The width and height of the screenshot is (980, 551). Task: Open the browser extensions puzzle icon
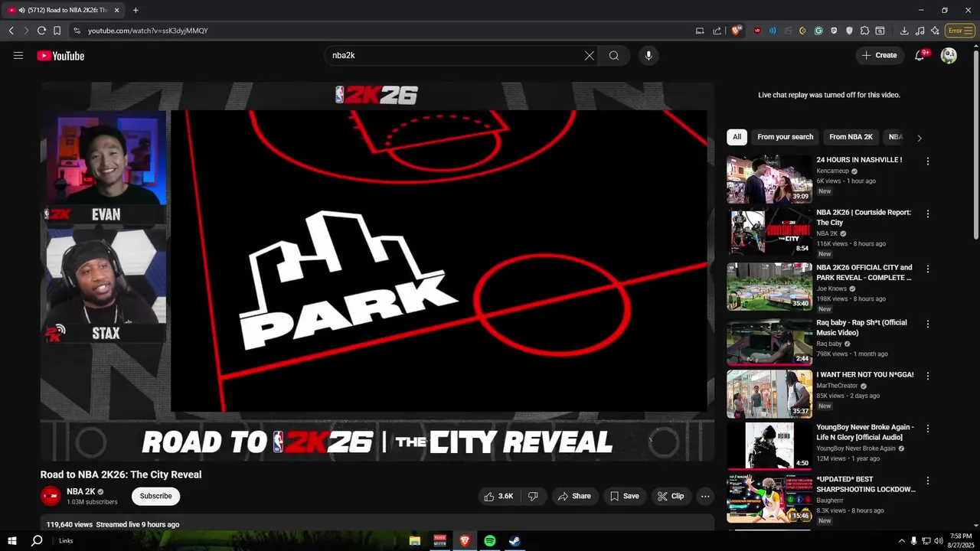864,31
